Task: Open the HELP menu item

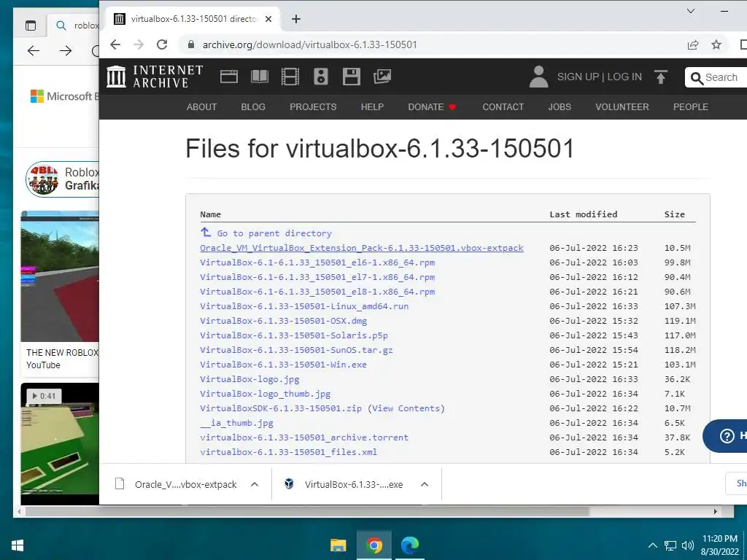Action: 372,106
